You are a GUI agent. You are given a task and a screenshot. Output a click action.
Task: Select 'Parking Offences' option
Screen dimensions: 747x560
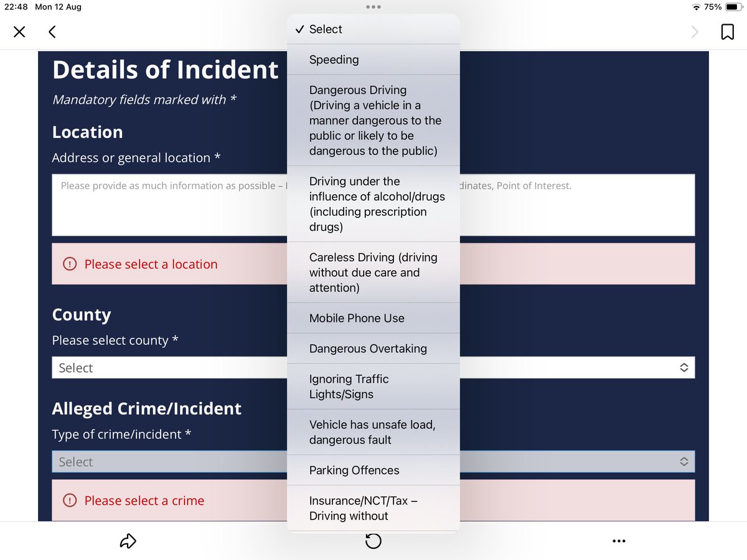(374, 470)
